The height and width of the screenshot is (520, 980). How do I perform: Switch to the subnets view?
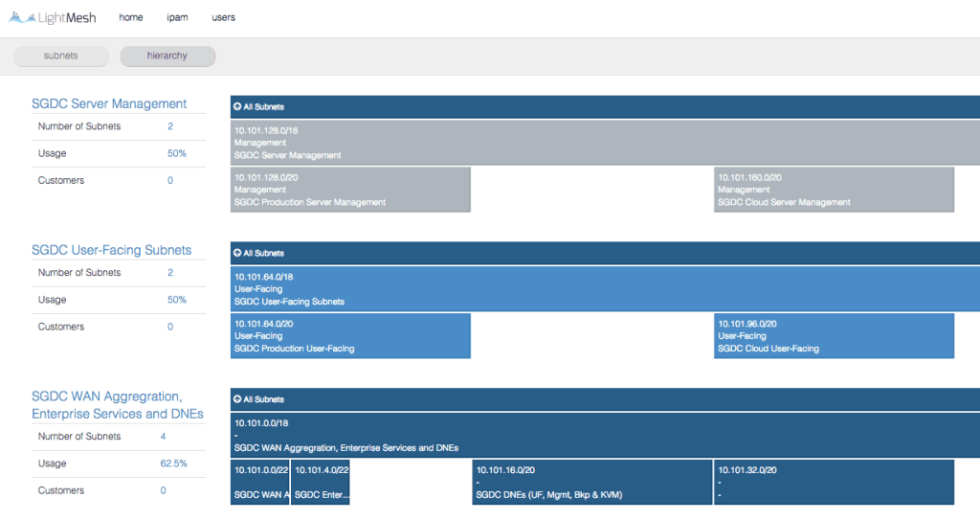point(61,57)
